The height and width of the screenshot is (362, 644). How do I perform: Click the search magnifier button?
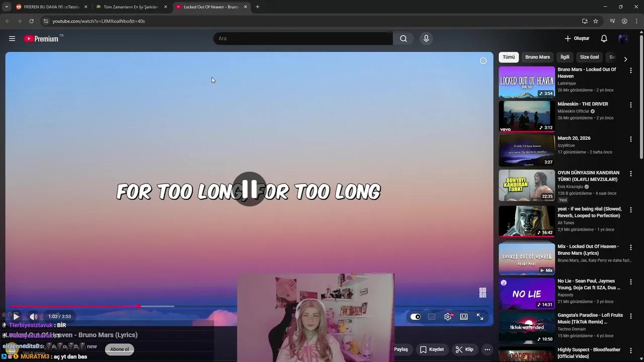403,39
